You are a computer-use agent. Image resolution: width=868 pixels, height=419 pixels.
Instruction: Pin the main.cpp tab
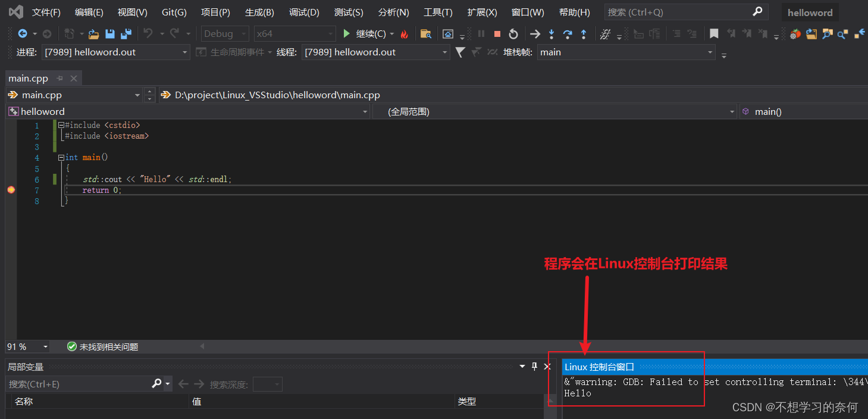coord(60,79)
